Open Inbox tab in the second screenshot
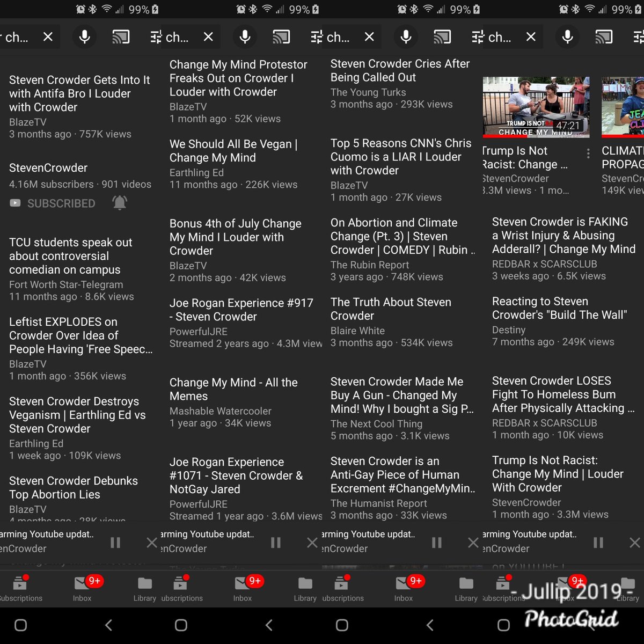The height and width of the screenshot is (644, 644). tap(243, 589)
